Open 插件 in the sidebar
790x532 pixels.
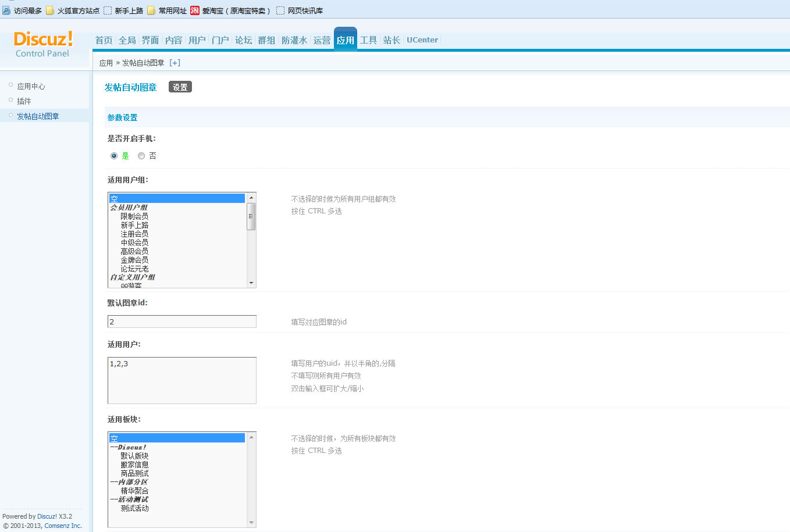[x=24, y=101]
